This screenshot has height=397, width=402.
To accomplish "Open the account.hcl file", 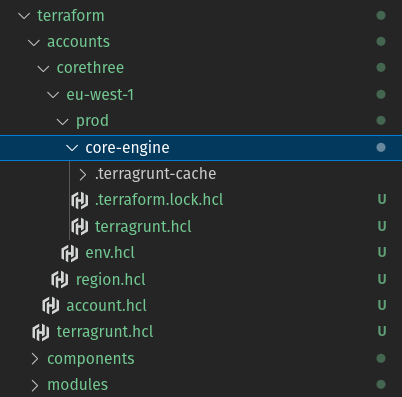I will pos(106,306).
